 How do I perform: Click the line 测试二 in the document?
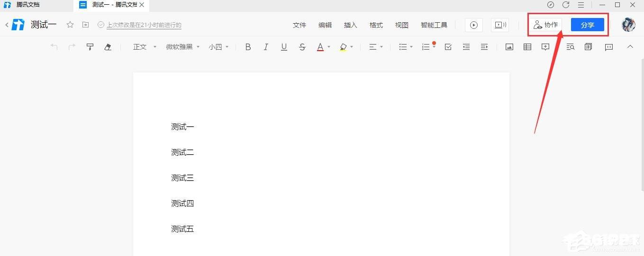pyautogui.click(x=182, y=152)
